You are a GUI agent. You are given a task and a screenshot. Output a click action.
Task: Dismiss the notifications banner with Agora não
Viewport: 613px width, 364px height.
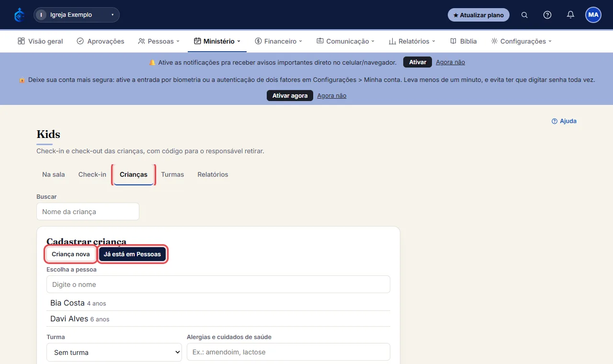[x=450, y=62]
